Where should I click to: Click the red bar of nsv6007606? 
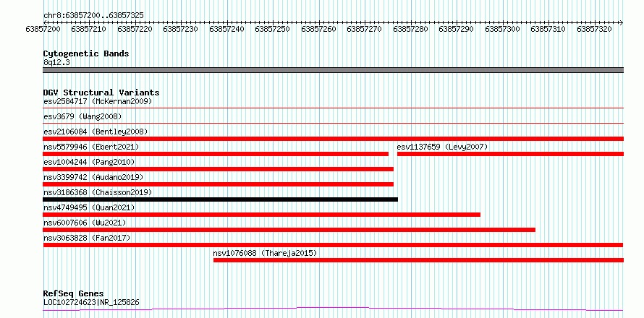tap(289, 229)
